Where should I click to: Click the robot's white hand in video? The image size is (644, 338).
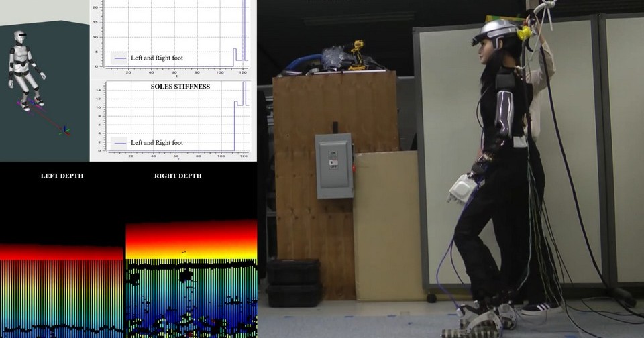(x=462, y=188)
